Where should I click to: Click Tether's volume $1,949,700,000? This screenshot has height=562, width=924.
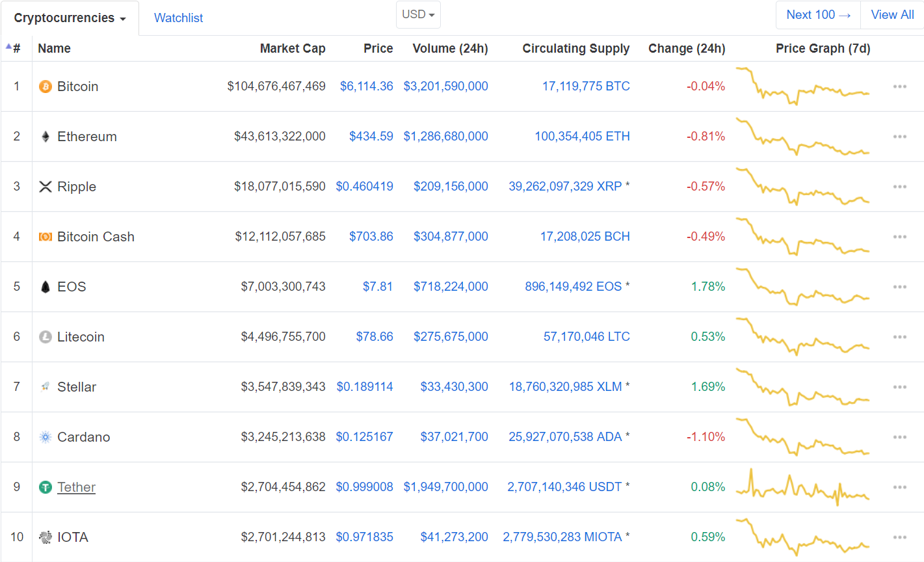click(446, 487)
